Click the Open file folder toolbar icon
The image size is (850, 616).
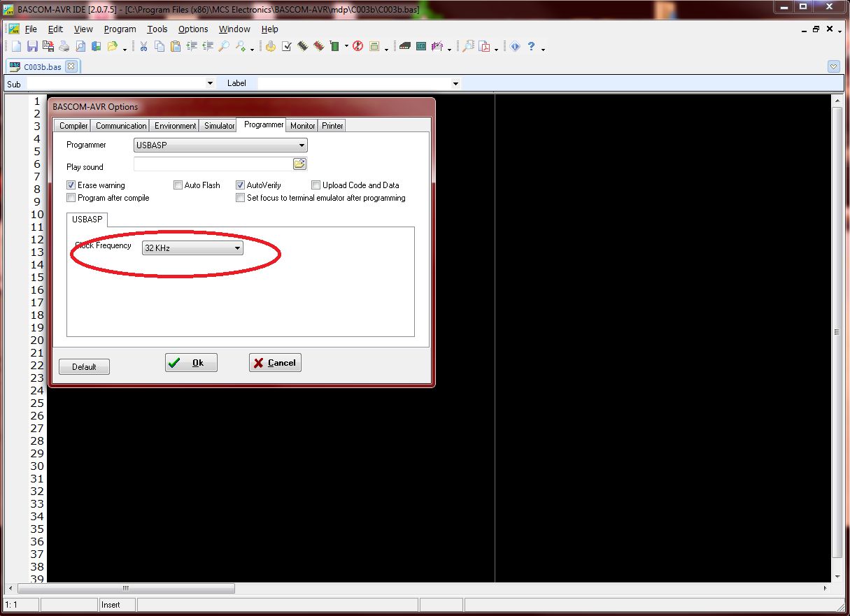tap(112, 46)
